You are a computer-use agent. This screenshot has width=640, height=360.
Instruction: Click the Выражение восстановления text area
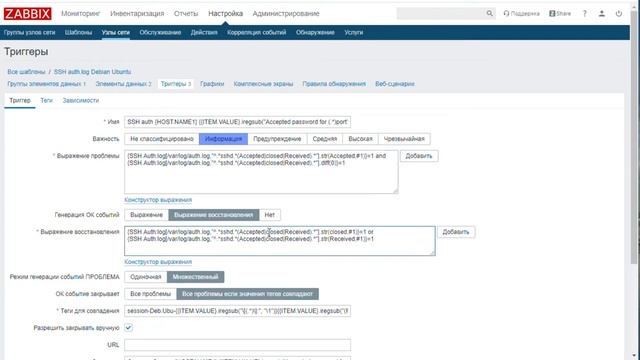click(280, 241)
